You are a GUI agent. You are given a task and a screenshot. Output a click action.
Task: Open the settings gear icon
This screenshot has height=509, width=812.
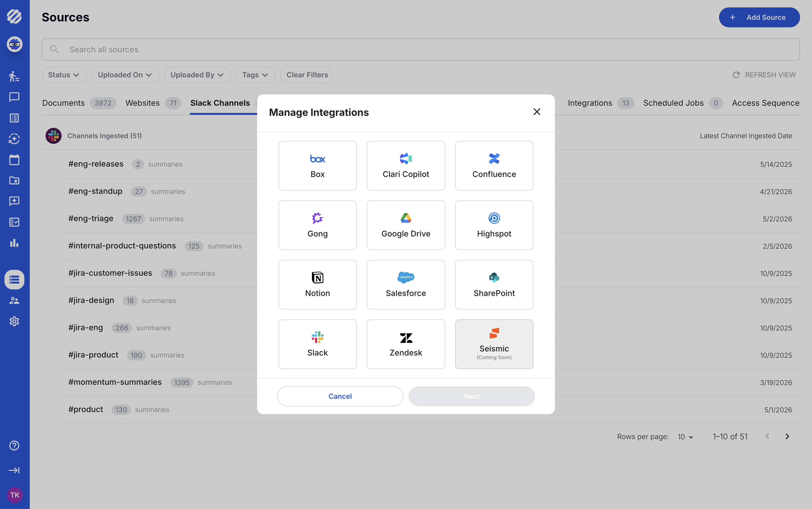point(14,321)
